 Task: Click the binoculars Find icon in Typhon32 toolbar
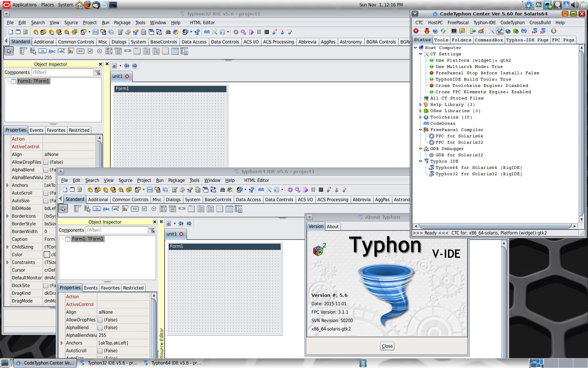click(168, 32)
